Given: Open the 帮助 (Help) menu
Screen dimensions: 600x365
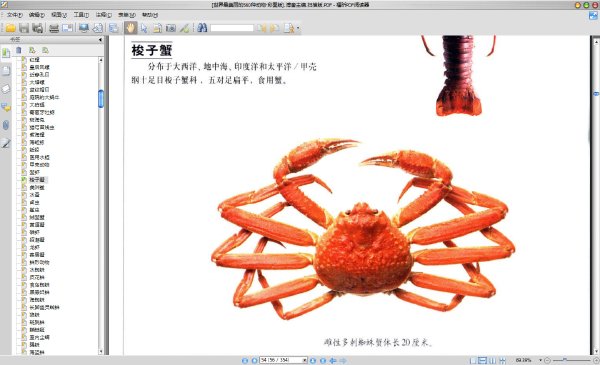Looking at the screenshot, I should tap(150, 15).
